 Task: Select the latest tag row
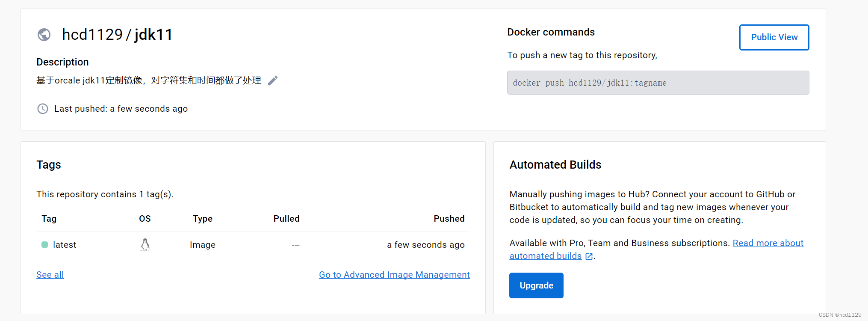click(253, 245)
